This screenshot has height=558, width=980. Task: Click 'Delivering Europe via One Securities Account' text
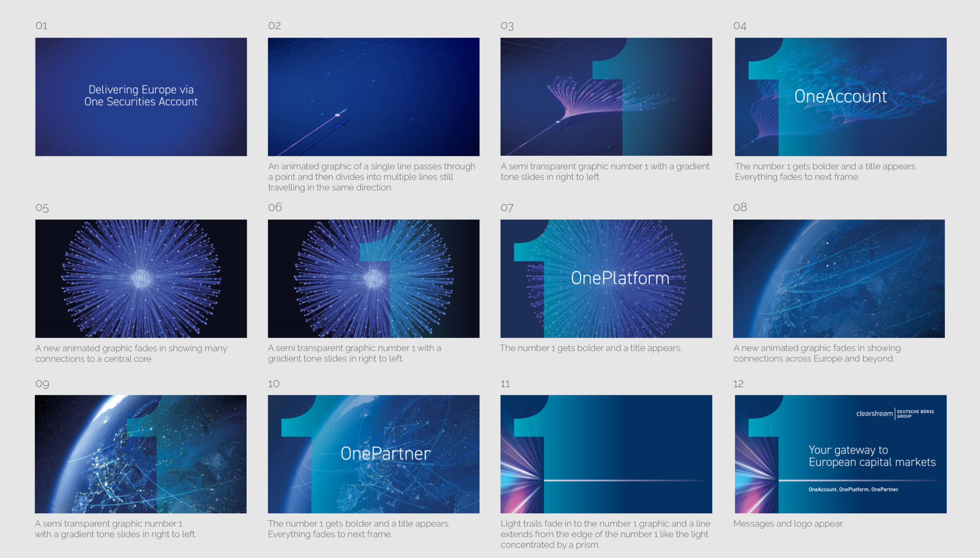[x=141, y=96]
